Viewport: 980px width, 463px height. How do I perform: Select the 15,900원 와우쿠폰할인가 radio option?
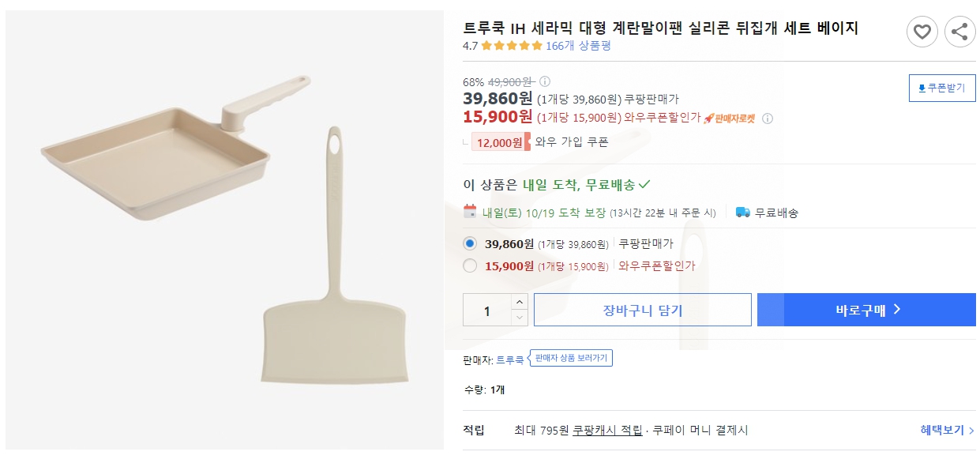click(468, 265)
